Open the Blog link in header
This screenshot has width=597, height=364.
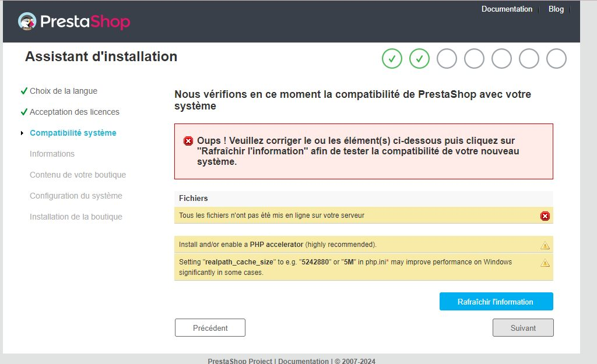click(x=556, y=9)
